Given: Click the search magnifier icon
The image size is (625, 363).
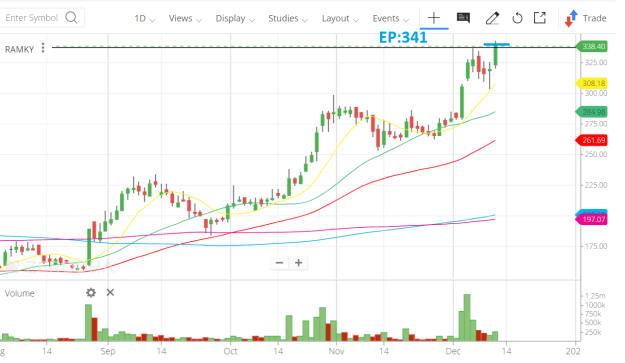Looking at the screenshot, I should click(x=71, y=18).
